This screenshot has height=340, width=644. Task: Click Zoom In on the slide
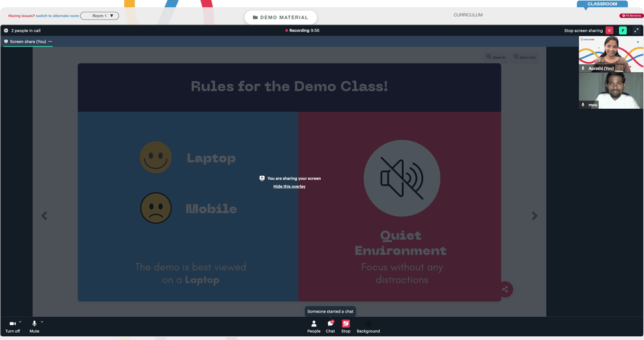coord(496,57)
